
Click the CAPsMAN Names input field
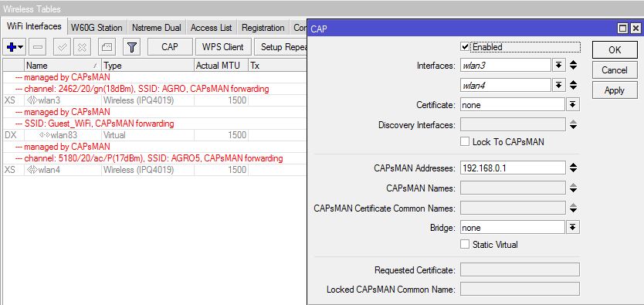pyautogui.click(x=513, y=188)
